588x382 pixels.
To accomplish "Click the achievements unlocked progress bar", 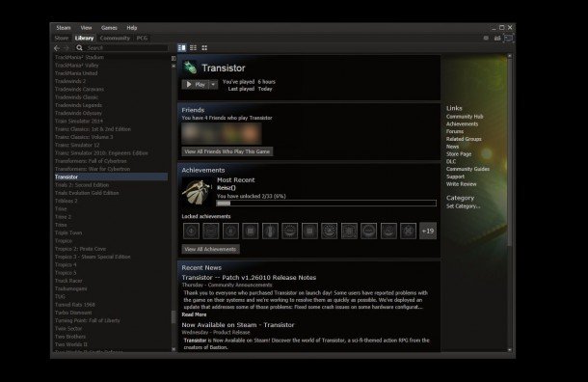I will (x=326, y=203).
